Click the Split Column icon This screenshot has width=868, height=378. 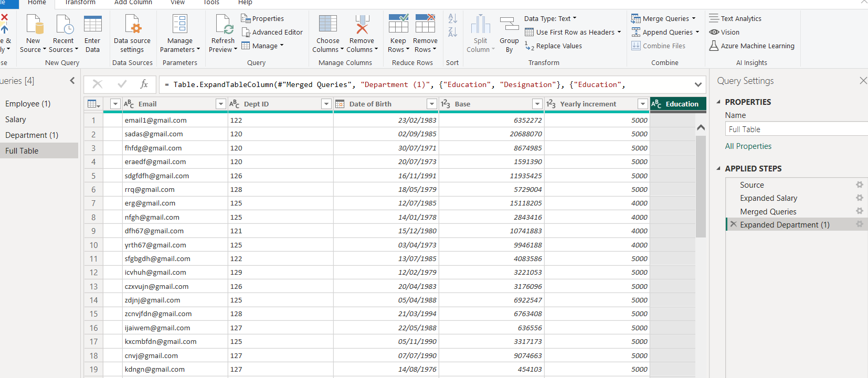[x=481, y=24]
